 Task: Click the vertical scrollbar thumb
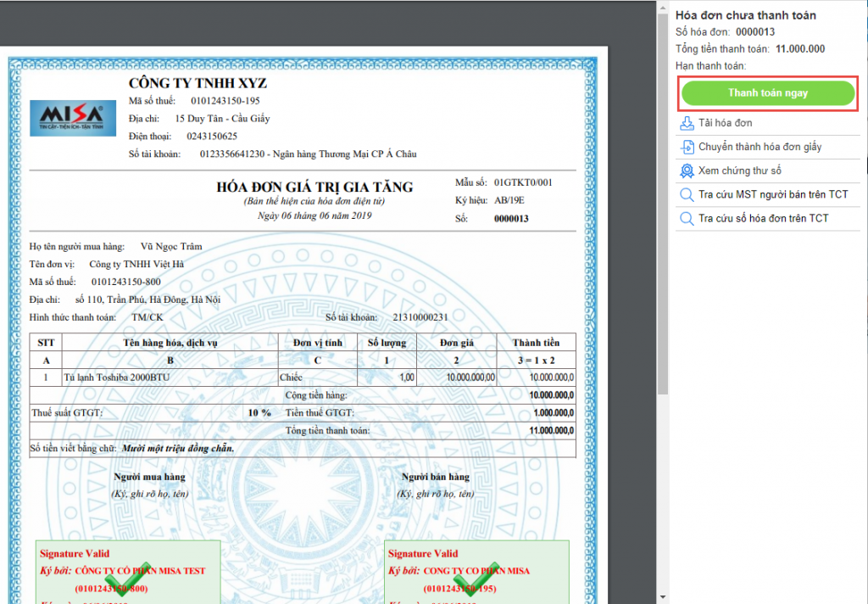[x=662, y=202]
